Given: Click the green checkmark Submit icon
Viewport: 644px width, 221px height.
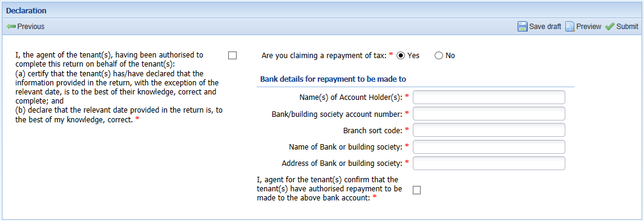Looking at the screenshot, I should [x=610, y=27].
